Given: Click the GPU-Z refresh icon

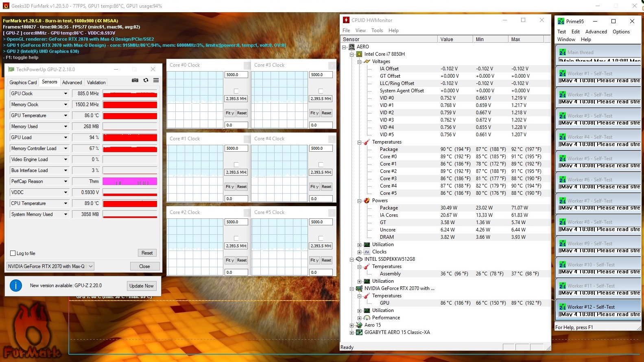Looking at the screenshot, I should coord(146,81).
